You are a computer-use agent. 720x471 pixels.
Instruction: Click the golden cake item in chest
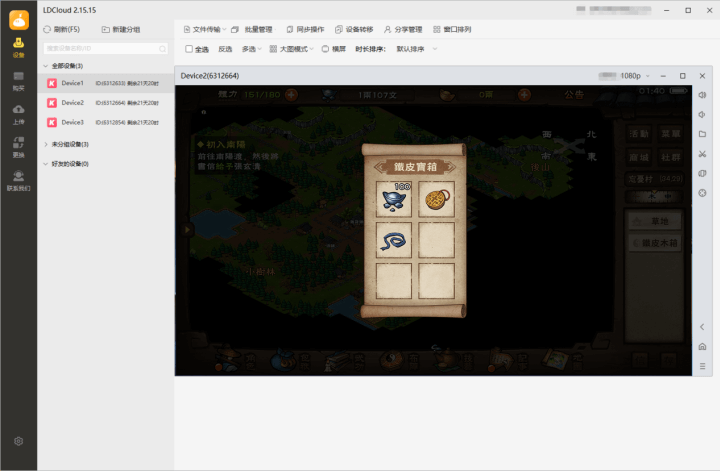point(437,199)
